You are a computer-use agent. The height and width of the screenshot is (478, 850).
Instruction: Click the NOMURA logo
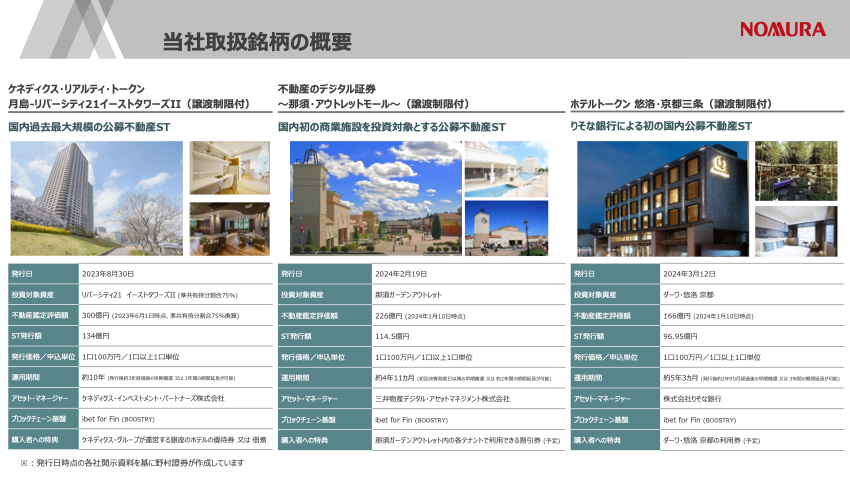pyautogui.click(x=783, y=29)
